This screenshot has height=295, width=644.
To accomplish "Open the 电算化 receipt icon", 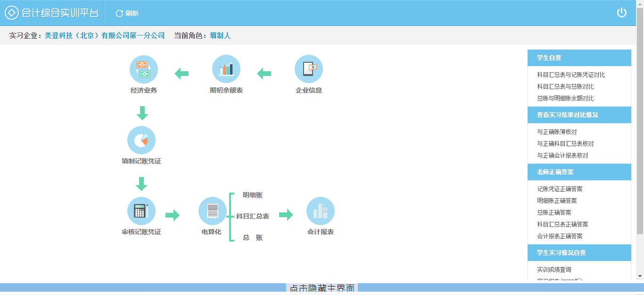I will (x=212, y=211).
